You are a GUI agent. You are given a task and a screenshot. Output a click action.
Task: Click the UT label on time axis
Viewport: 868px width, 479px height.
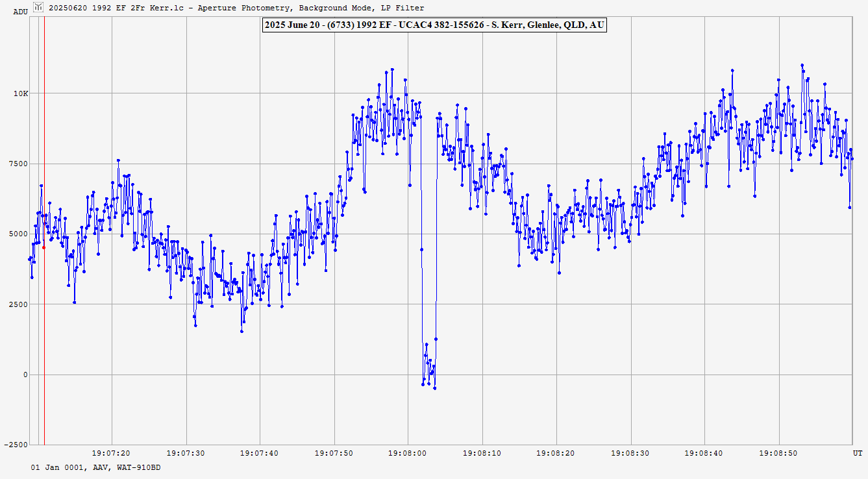pyautogui.click(x=857, y=452)
